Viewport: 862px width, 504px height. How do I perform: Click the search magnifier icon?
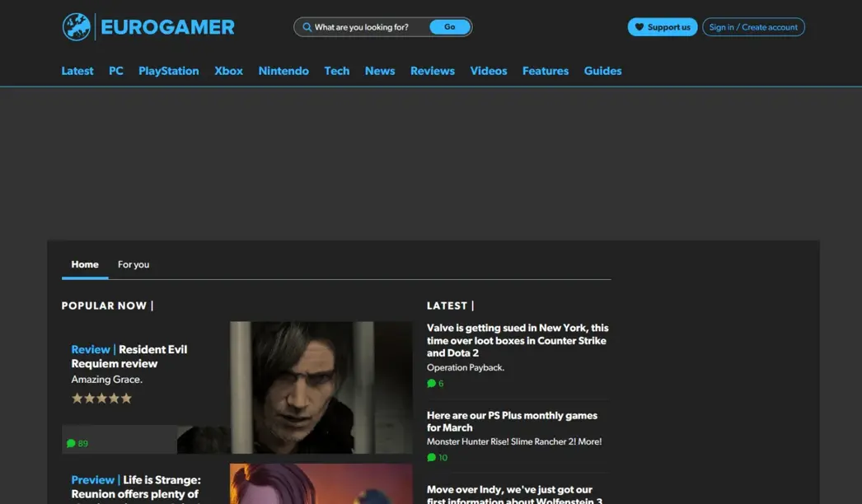pos(307,27)
